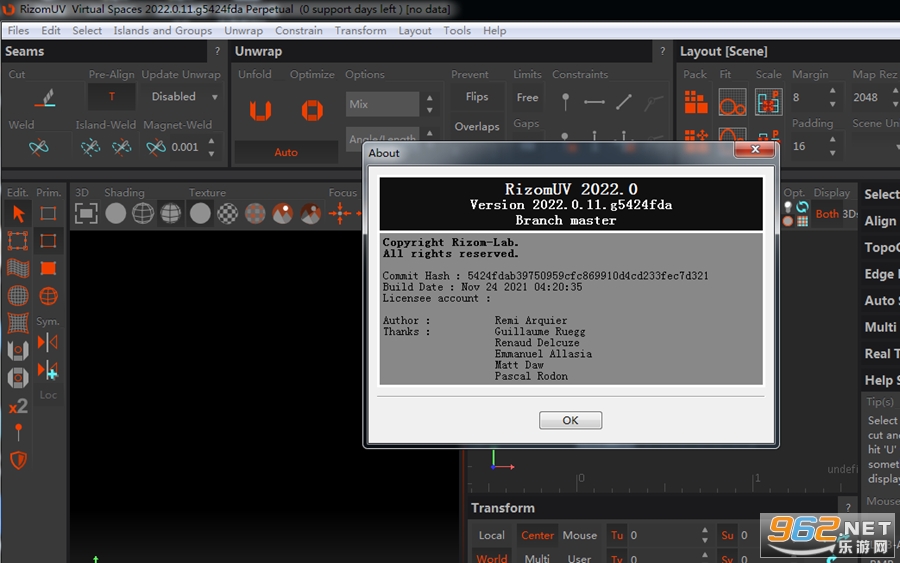The width and height of the screenshot is (900, 563).
Task: Toggle the Overlaps prevention option
Action: pyautogui.click(x=477, y=126)
